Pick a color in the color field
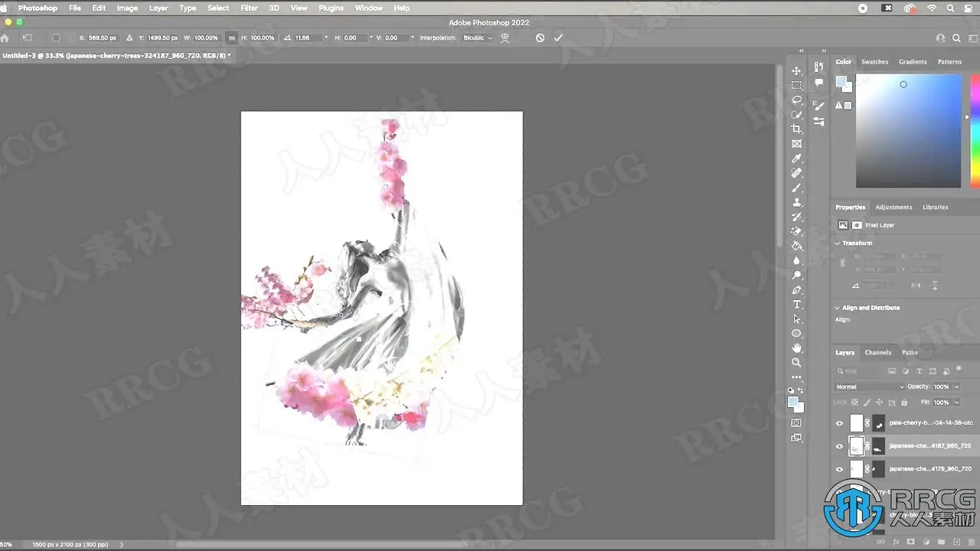 click(x=908, y=131)
